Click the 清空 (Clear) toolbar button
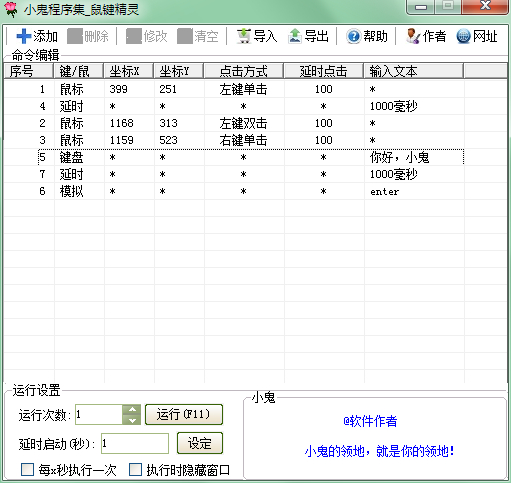The width and height of the screenshot is (511, 483). click(198, 36)
